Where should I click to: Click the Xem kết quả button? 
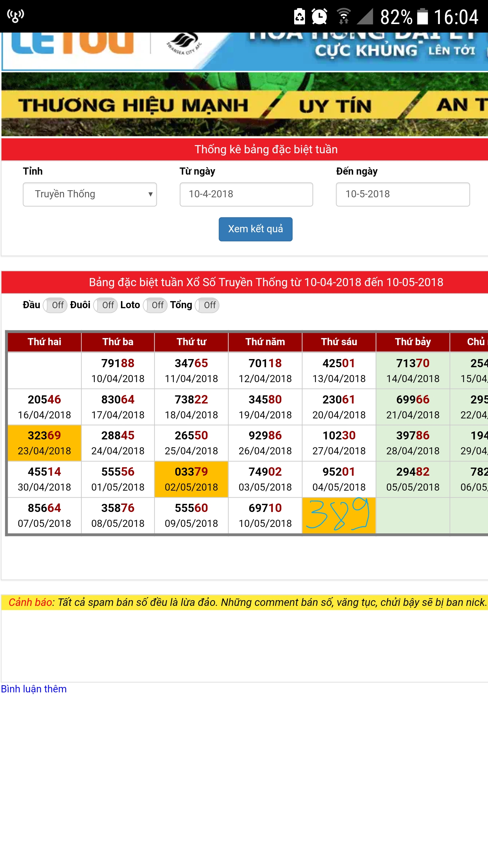point(256,229)
